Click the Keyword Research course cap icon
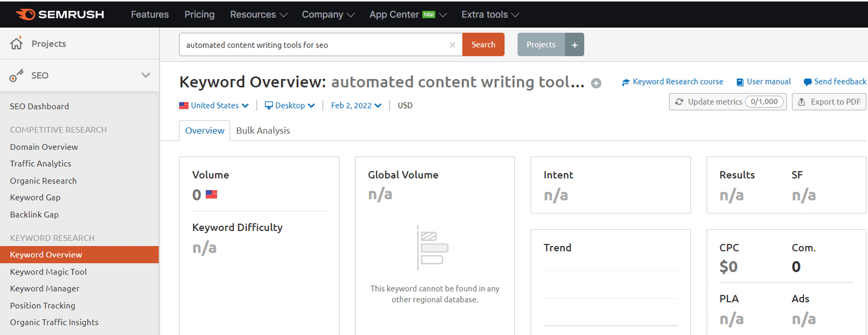The height and width of the screenshot is (335, 868). 626,82
